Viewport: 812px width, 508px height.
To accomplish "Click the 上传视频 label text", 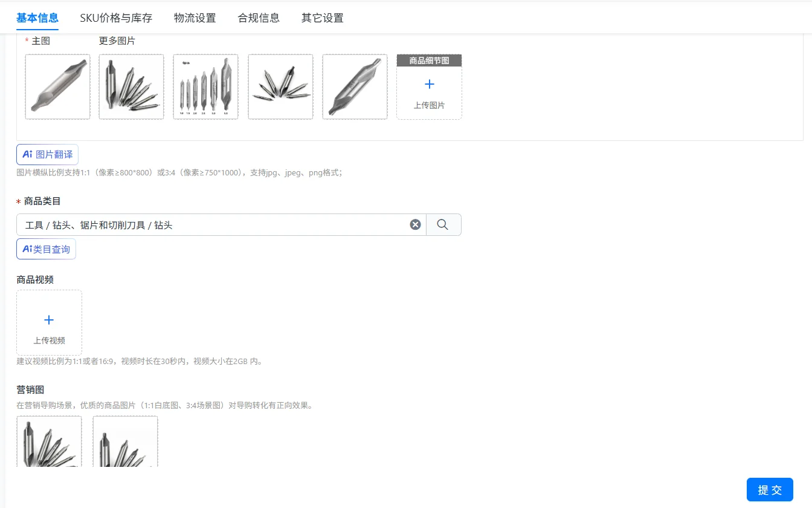I will pos(49,340).
